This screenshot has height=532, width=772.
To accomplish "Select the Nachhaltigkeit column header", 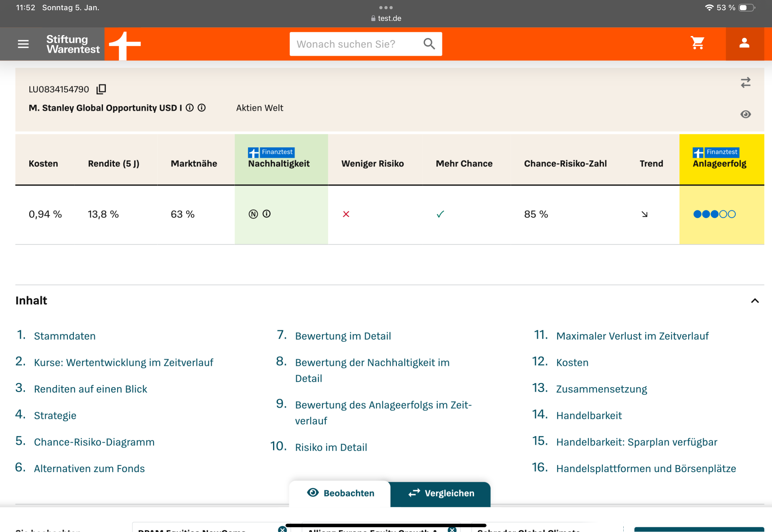I will tap(279, 163).
